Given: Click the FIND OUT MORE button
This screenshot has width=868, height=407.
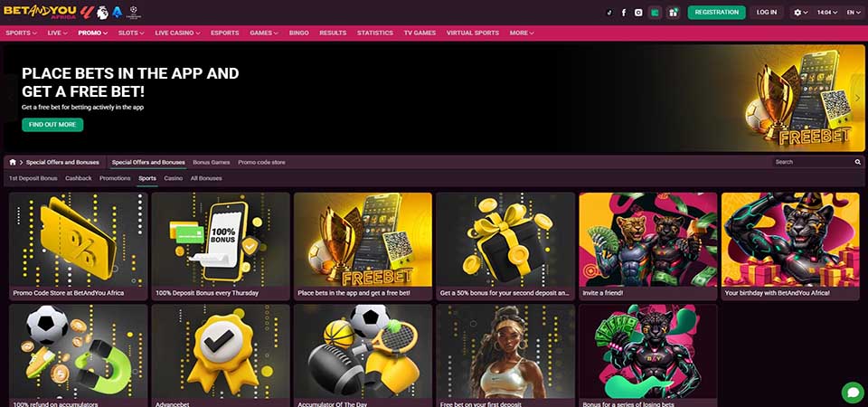Looking at the screenshot, I should click(x=52, y=125).
